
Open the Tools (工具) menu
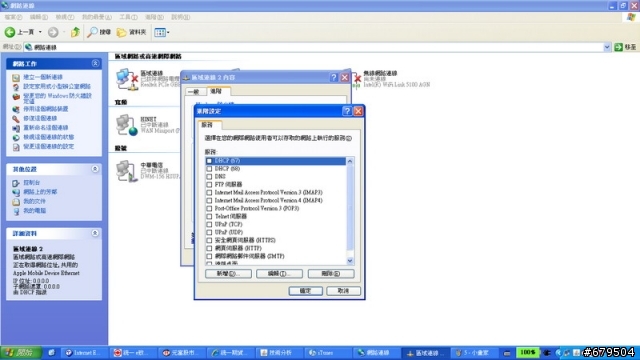coord(128,17)
